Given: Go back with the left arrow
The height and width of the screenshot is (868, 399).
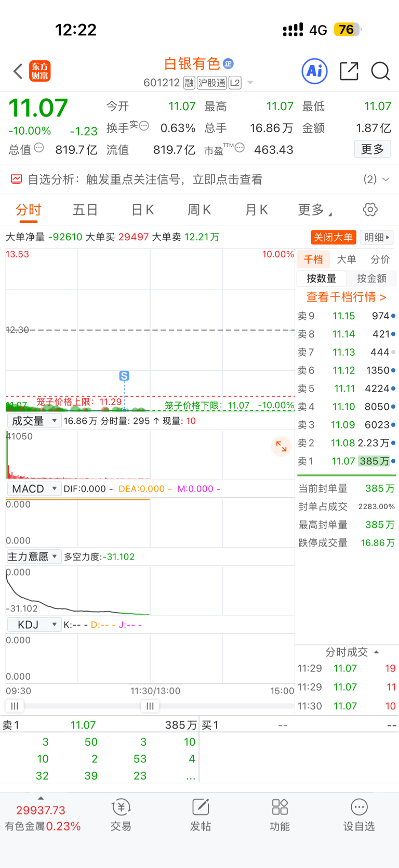Looking at the screenshot, I should click(x=18, y=71).
